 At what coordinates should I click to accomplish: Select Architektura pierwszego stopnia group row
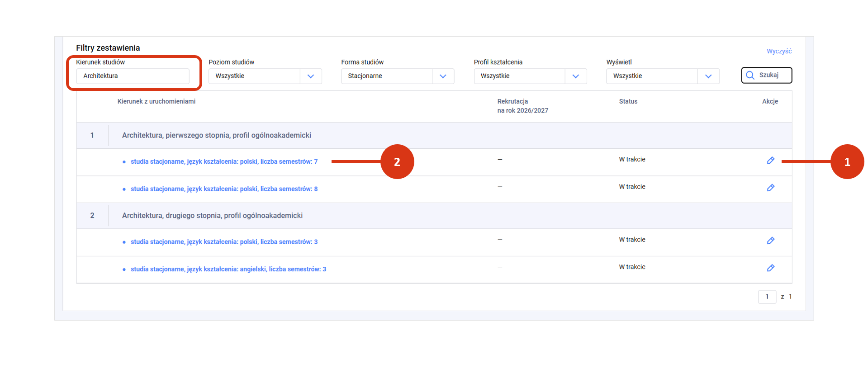coord(216,135)
